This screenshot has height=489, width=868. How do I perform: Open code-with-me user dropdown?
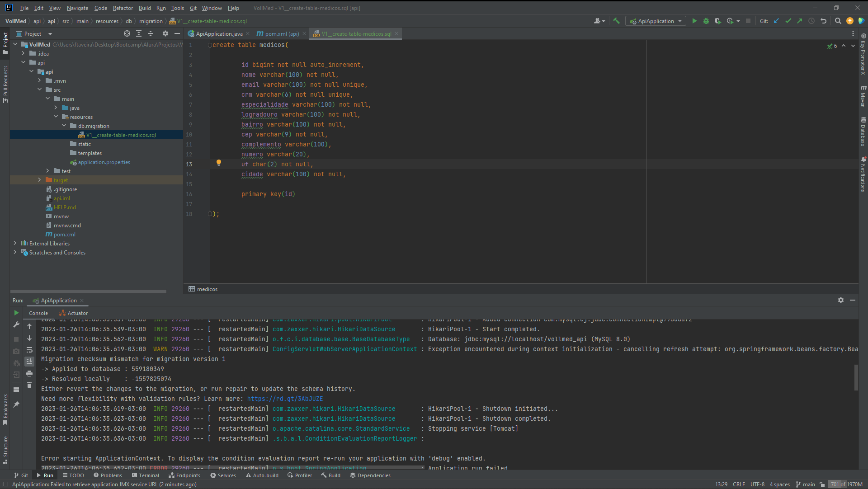click(600, 21)
